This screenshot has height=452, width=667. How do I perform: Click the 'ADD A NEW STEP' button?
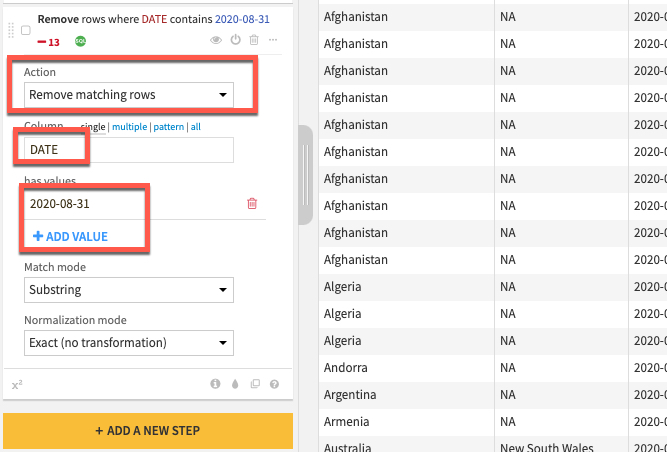coord(148,431)
